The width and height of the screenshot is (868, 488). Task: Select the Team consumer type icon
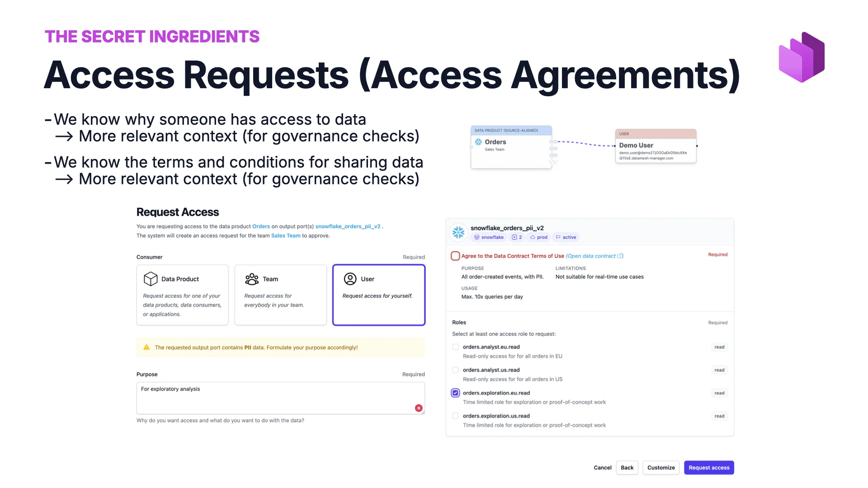pyautogui.click(x=252, y=279)
